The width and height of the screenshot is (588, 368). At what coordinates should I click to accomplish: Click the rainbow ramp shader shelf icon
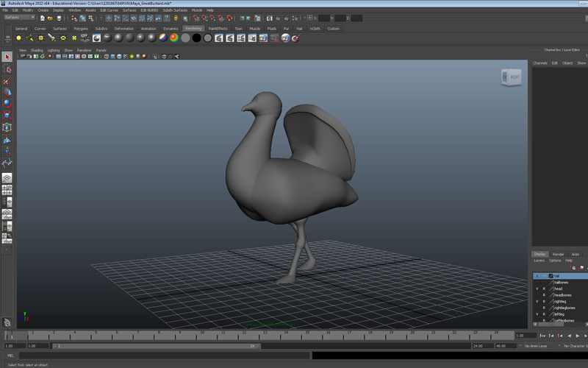[174, 38]
